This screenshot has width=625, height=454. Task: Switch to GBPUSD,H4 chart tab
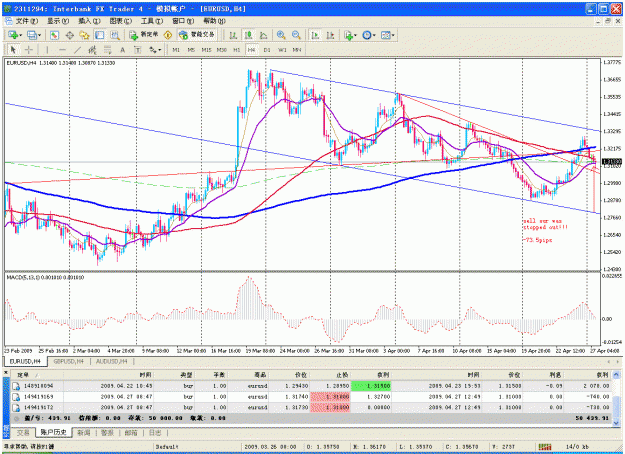tap(69, 361)
